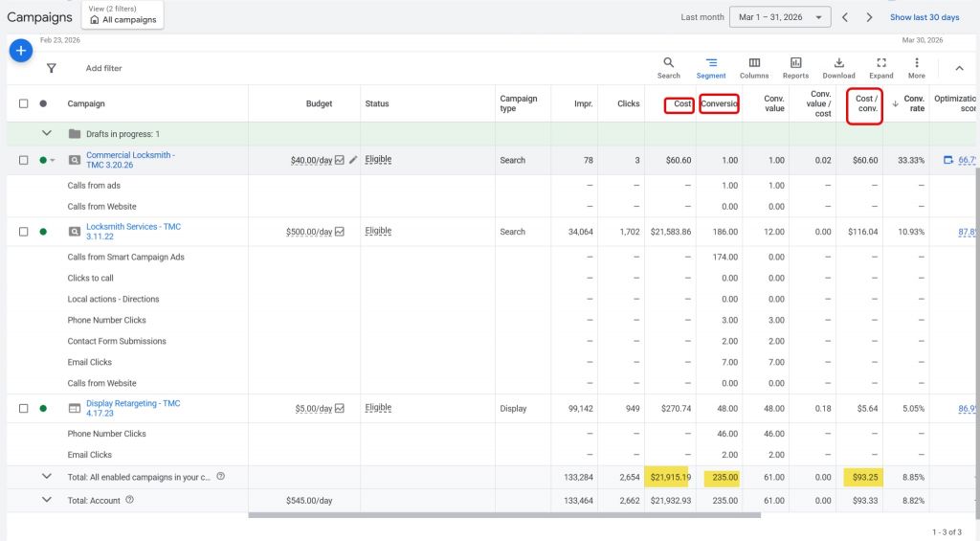Expand the Total: All enabled campaigns row

(x=46, y=477)
